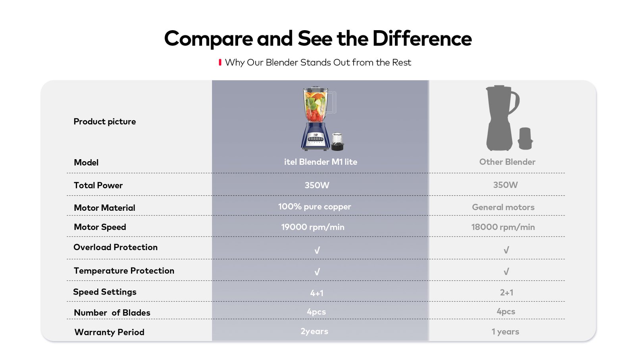Click the itel Blender M1 lite product image
This screenshot has width=635, height=364.
pos(322,119)
